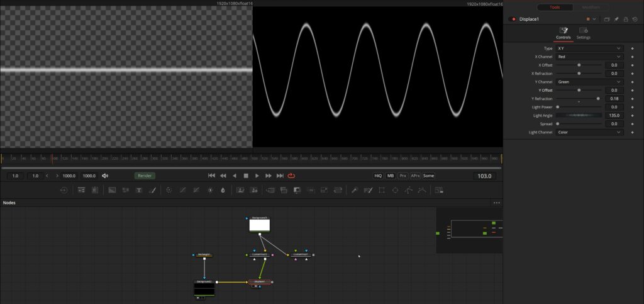Switch to the Settings tab
This screenshot has height=304, width=644.
tap(583, 33)
